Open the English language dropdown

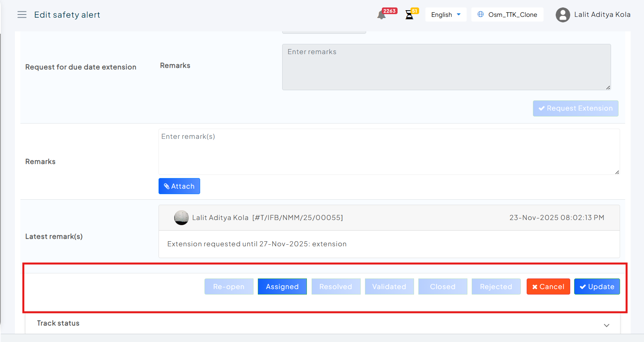(x=445, y=15)
